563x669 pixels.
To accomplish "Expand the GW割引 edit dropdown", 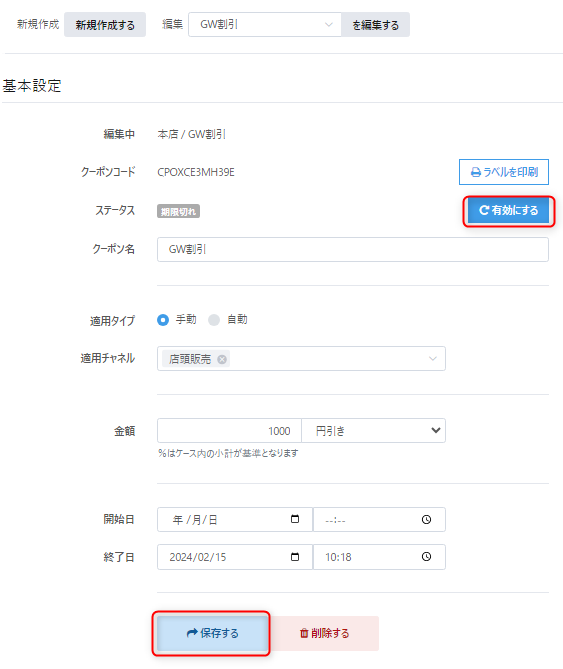I will (x=264, y=24).
